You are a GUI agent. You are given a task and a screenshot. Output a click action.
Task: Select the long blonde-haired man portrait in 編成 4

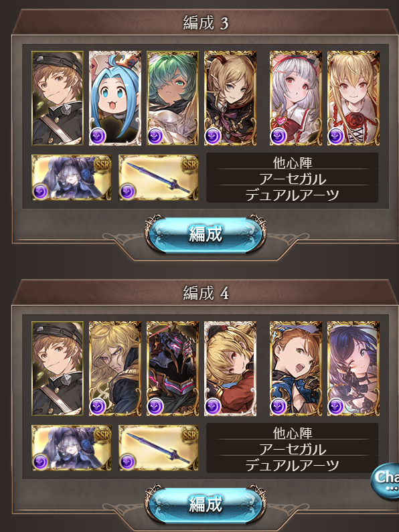(115, 369)
